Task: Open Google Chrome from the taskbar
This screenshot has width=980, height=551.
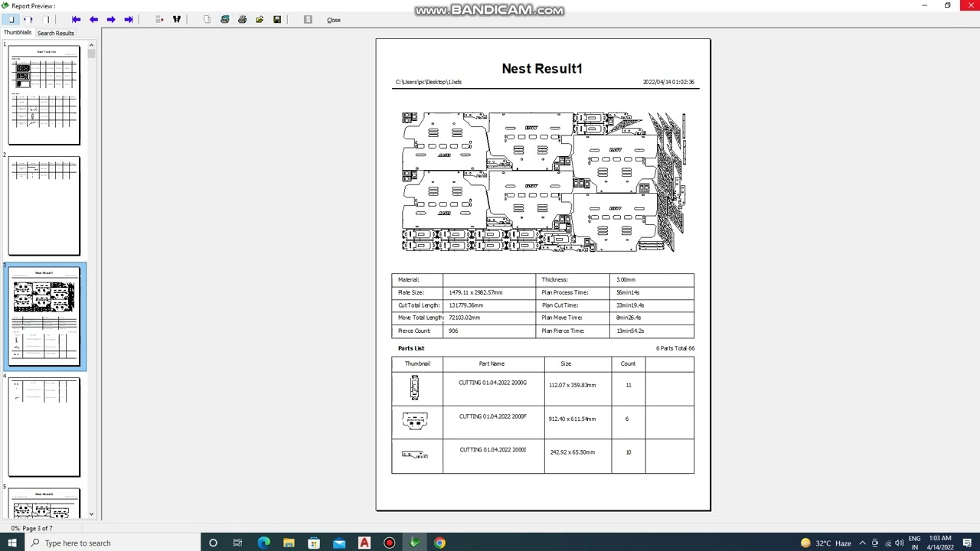Action: tap(439, 543)
